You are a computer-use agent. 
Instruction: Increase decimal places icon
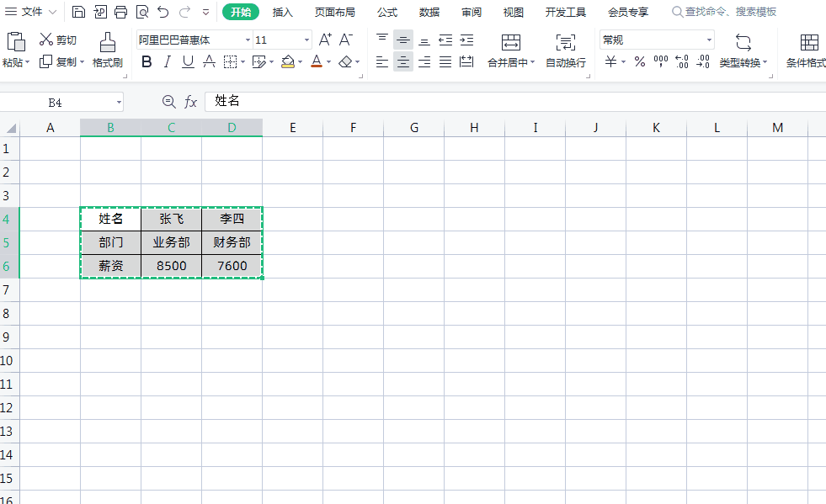[x=682, y=62]
